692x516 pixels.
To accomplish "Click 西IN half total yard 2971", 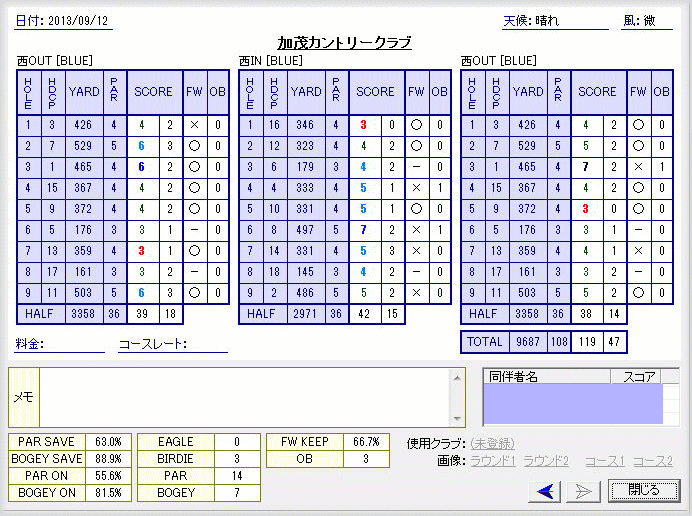I will pyautogui.click(x=305, y=314).
